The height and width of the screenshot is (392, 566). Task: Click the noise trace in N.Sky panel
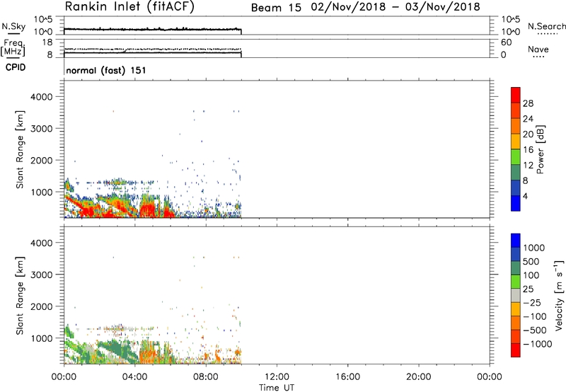(x=152, y=29)
